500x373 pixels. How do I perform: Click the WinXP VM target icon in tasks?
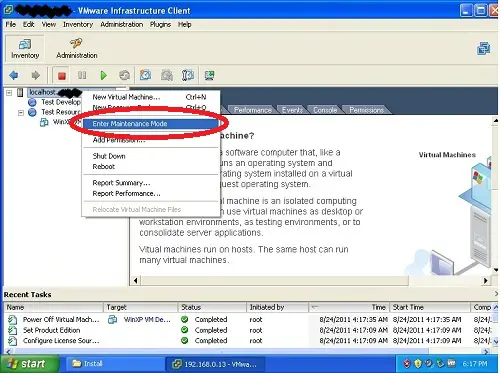tap(113, 319)
